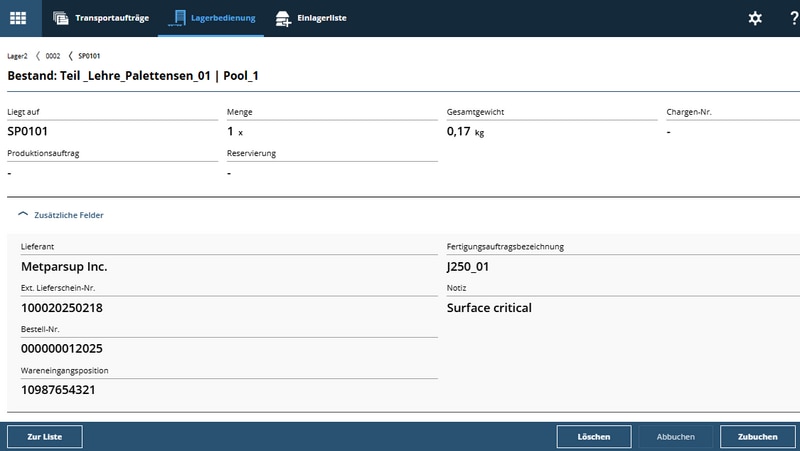Collapse the Zusätzliche Felder section

(x=60, y=215)
